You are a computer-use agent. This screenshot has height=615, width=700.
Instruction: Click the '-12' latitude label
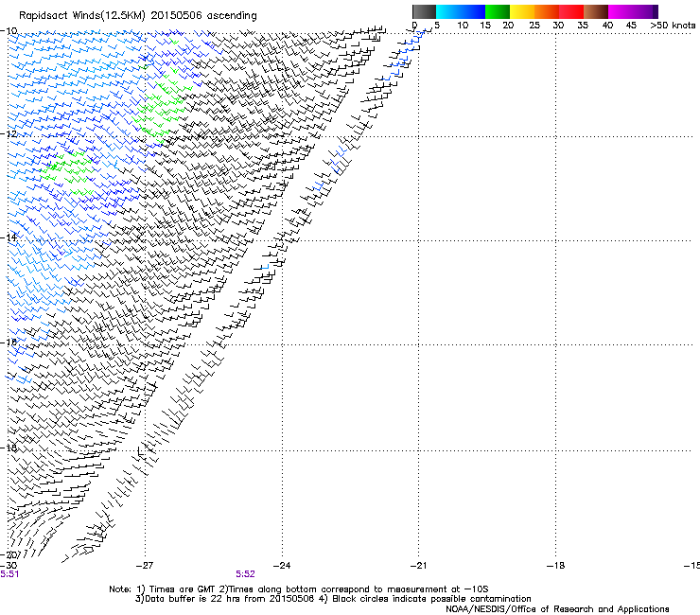click(9, 134)
